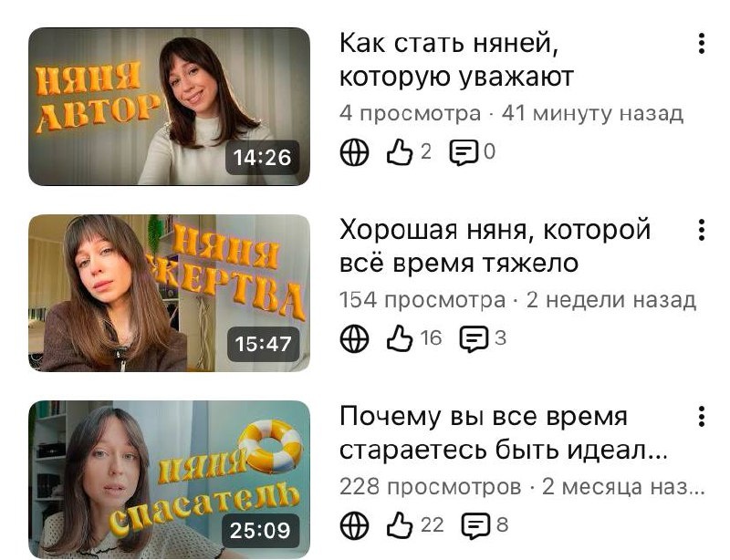
Task: Open comments icon showing 8 comments
Action: tap(475, 525)
